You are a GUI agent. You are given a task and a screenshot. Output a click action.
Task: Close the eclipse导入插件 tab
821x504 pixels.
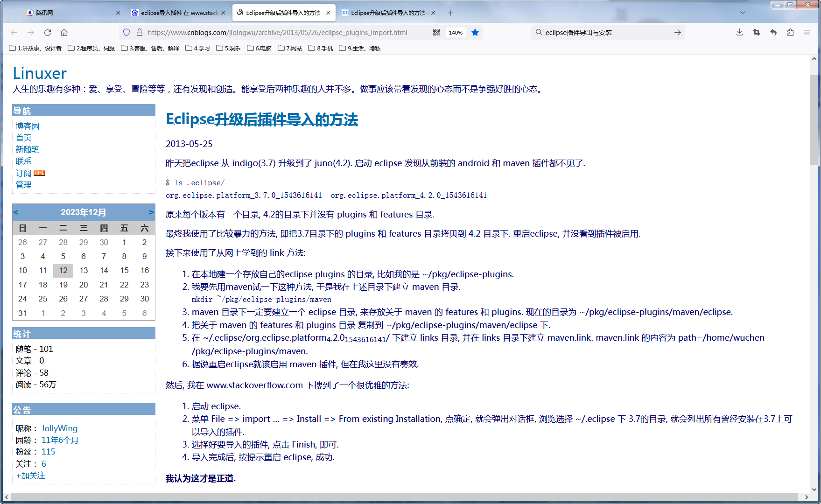pyautogui.click(x=223, y=13)
